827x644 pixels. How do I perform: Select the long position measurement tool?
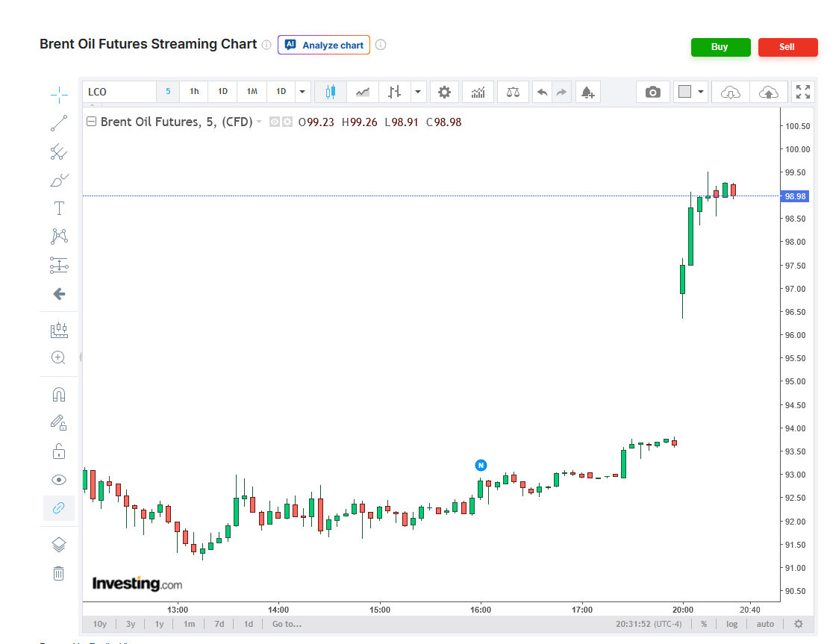[x=59, y=265]
